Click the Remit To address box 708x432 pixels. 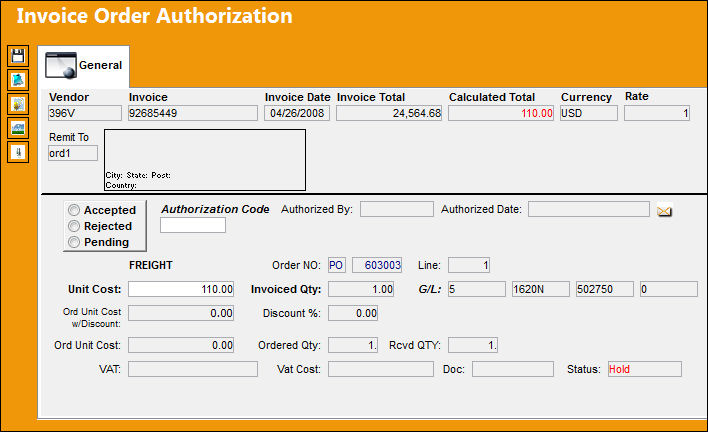205,160
